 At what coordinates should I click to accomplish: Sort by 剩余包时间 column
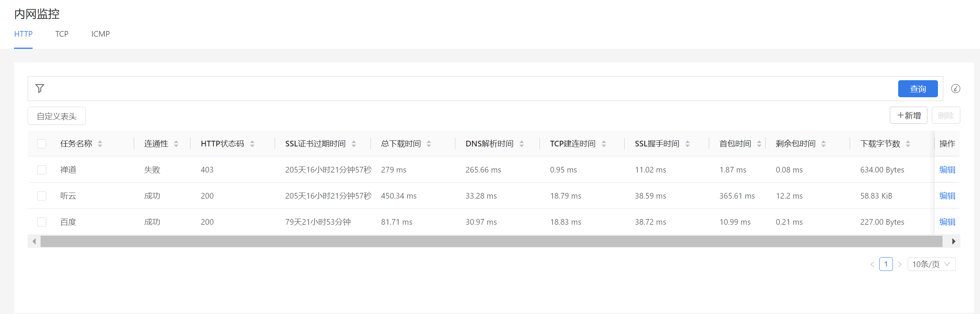(824, 144)
